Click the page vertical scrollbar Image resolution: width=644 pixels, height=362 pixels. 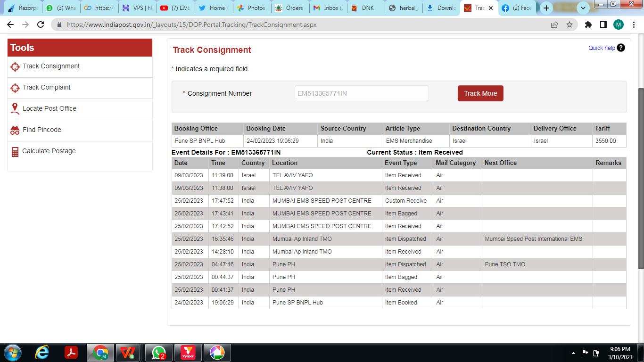641,178
